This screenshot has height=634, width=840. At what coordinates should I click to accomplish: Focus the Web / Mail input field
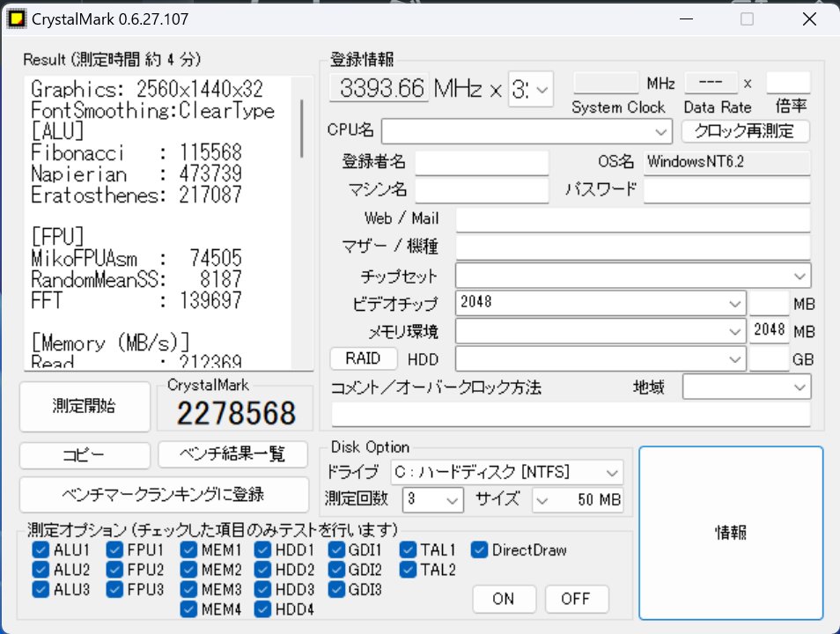pyautogui.click(x=633, y=220)
